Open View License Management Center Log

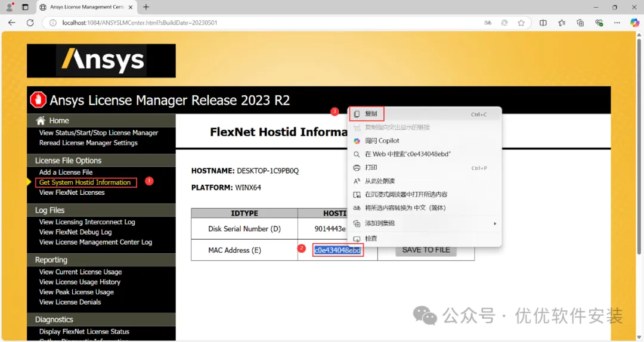[x=95, y=242]
